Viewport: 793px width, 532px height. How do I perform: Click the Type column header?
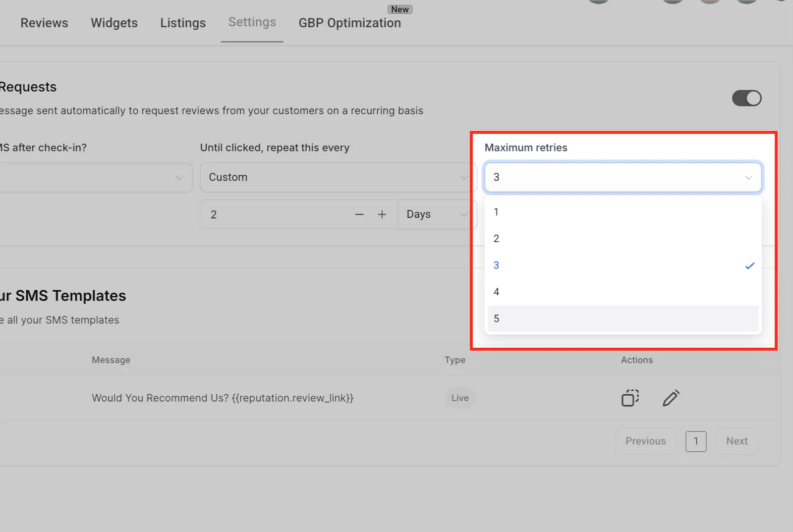tap(455, 360)
